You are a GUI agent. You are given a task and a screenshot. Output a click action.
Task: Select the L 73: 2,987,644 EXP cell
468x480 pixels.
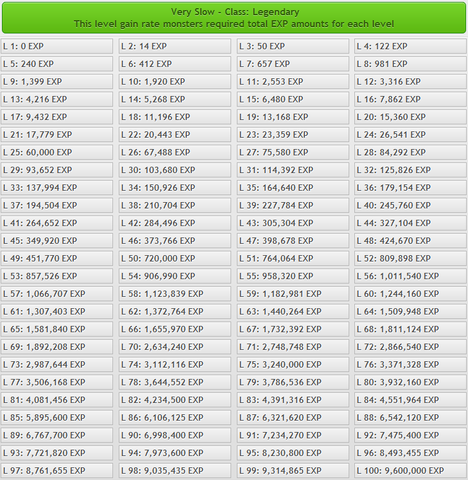(57, 364)
